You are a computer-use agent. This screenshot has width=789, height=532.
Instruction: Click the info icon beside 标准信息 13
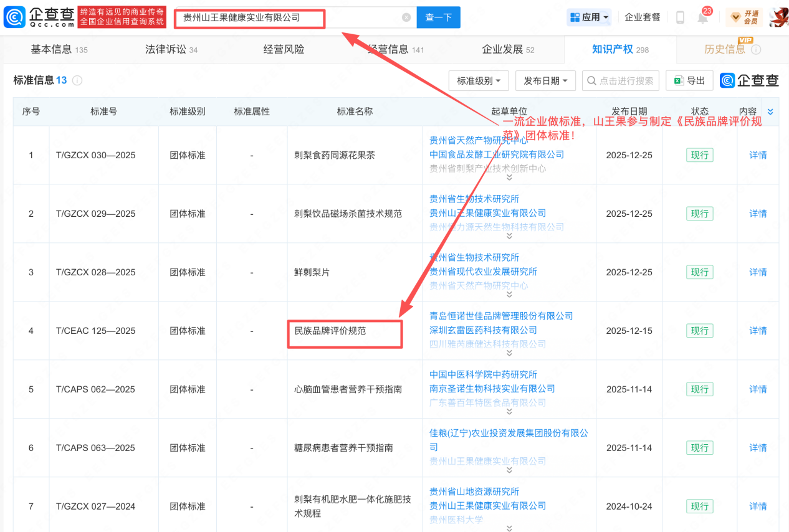coord(77,80)
